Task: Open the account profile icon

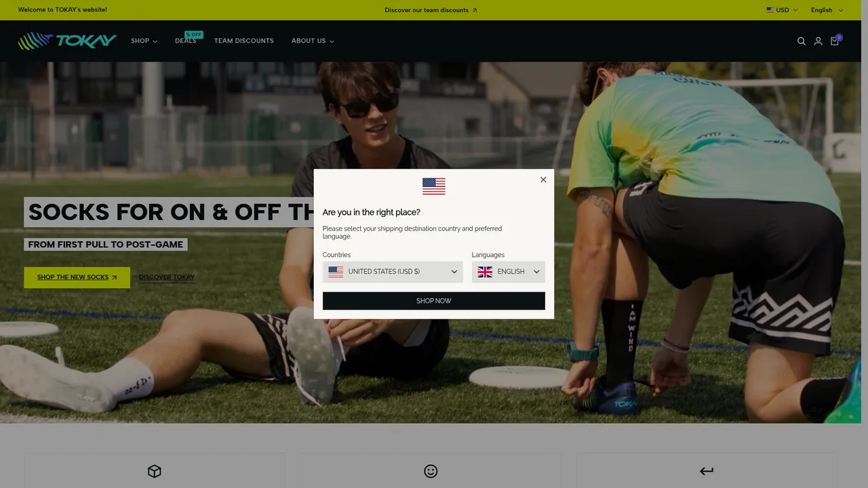Action: tap(818, 41)
